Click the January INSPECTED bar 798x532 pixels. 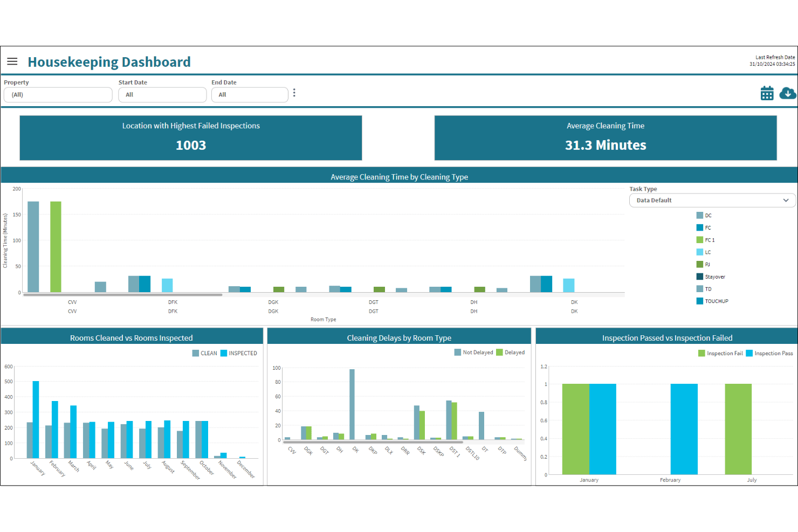pos(36,420)
